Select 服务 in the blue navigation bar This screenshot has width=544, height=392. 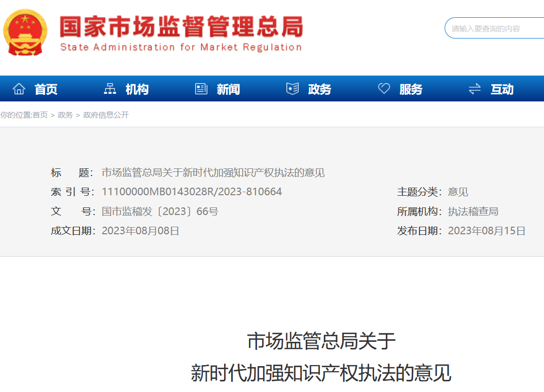pos(411,90)
